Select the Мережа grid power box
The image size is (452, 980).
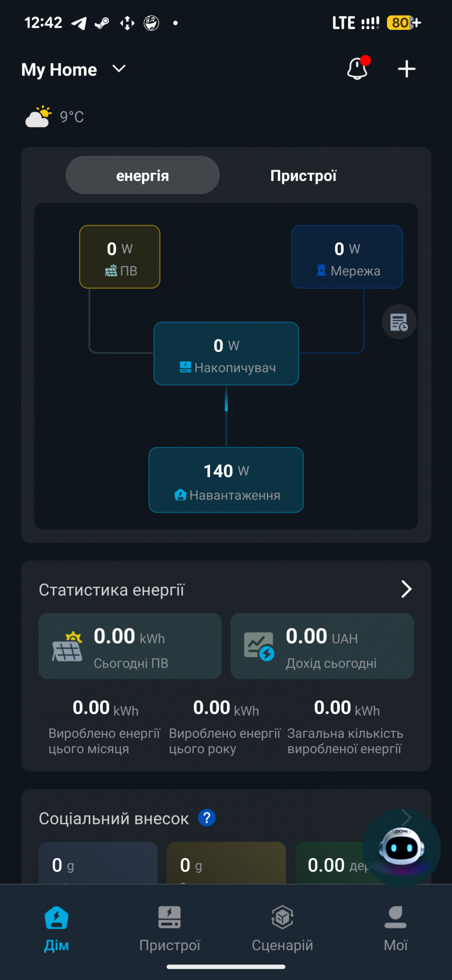click(x=347, y=257)
